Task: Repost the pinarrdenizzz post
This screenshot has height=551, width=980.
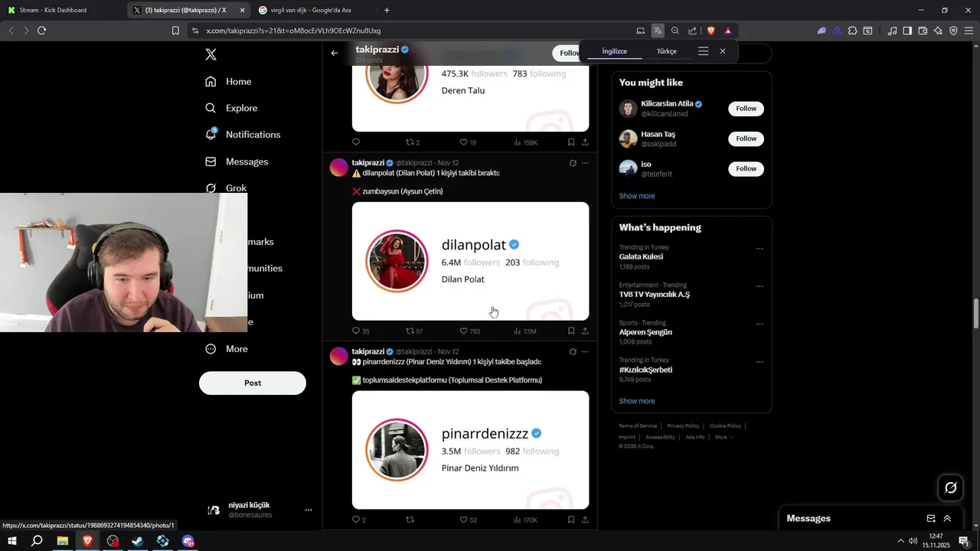Action: pyautogui.click(x=410, y=520)
